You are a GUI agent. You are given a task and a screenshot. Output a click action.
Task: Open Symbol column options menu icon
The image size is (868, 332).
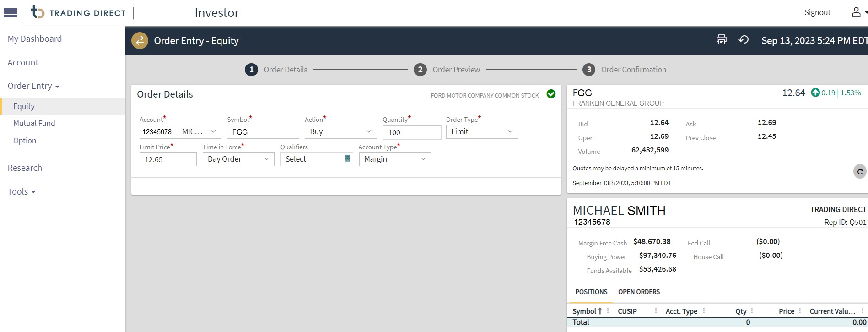[608, 310]
